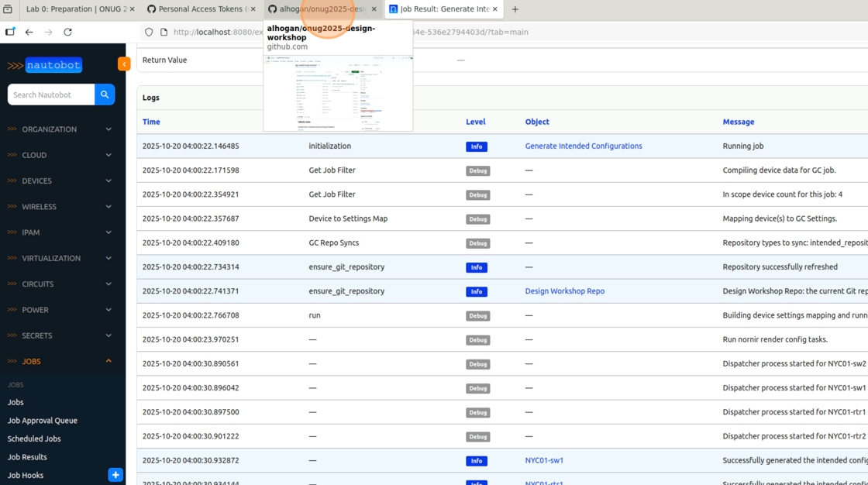The width and height of the screenshot is (868, 485).
Task: Follow the NYC01-sw1 object link
Action: [x=544, y=460]
